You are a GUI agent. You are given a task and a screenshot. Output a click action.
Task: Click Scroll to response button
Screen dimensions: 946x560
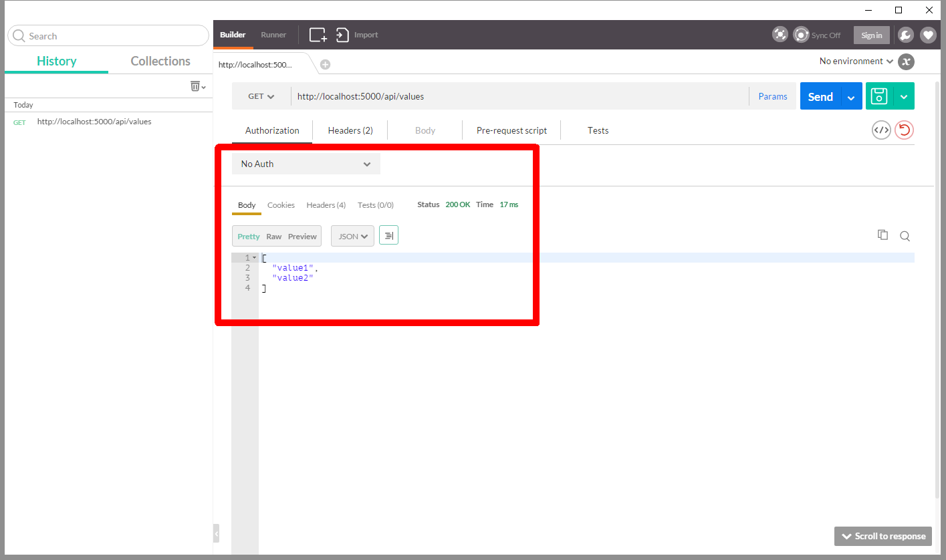883,536
